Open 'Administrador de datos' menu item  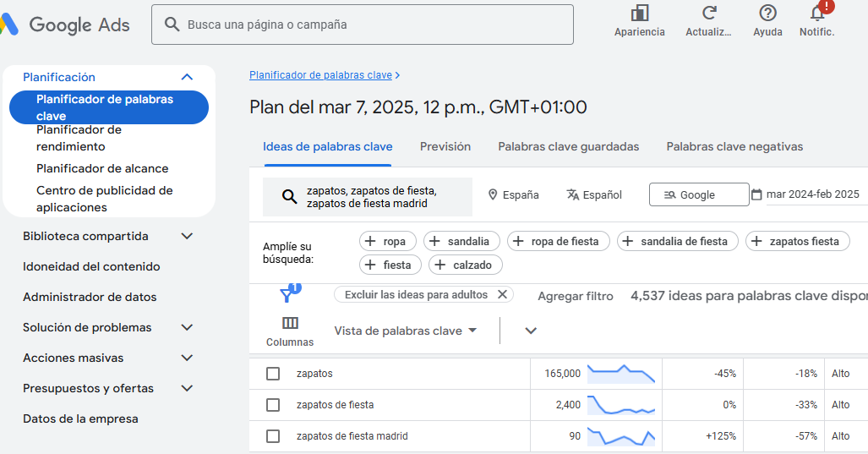pyautogui.click(x=90, y=297)
